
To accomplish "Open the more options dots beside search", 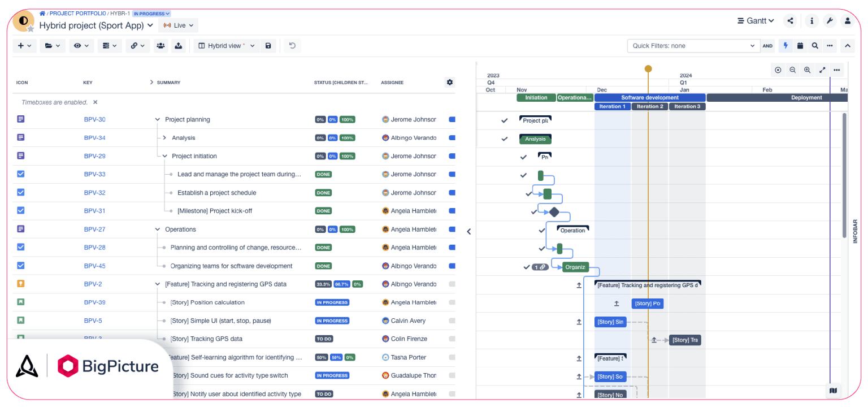I will 830,46.
